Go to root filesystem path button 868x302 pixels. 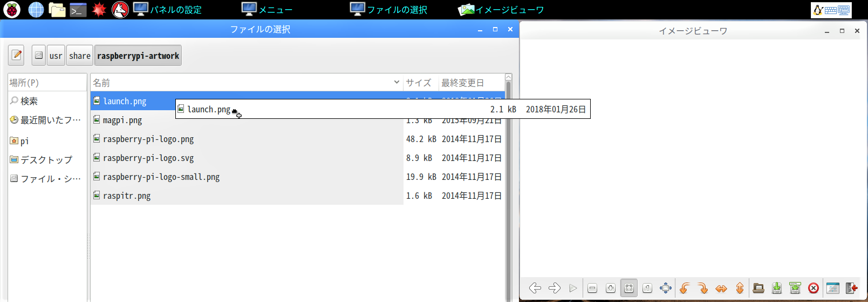coord(39,55)
